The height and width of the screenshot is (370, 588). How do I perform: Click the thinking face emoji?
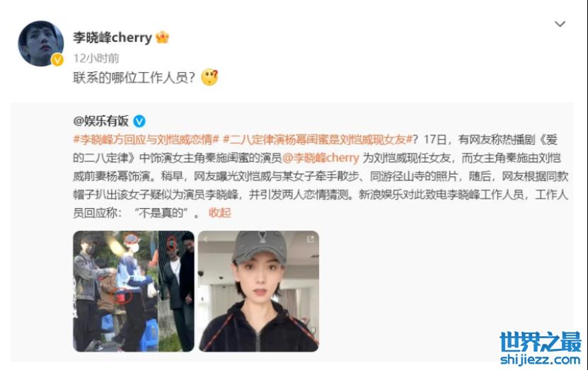click(x=209, y=77)
